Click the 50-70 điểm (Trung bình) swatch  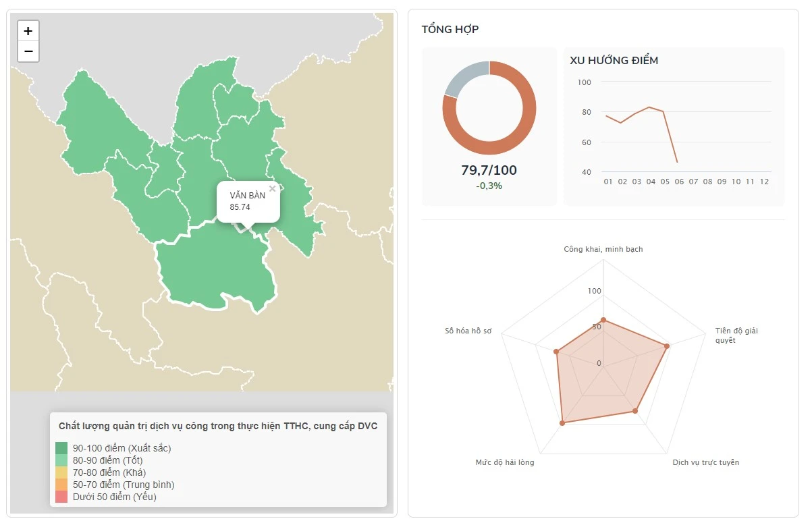[x=61, y=485]
